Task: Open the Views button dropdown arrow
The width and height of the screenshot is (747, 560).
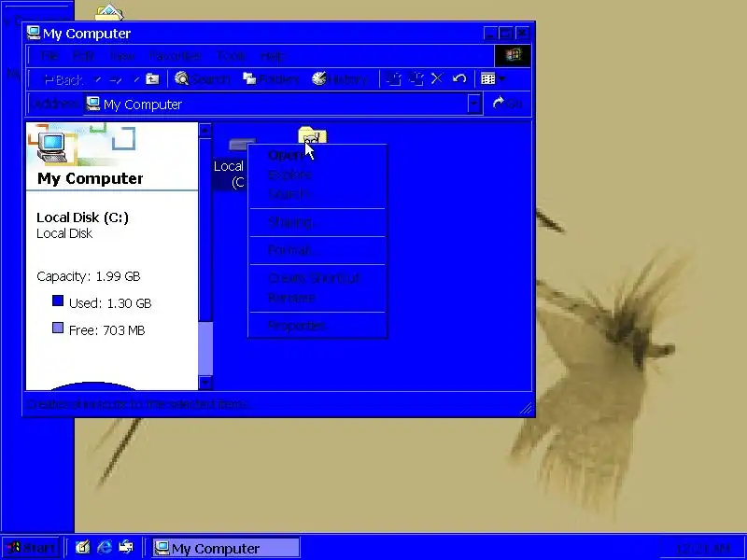Action: 501,79
